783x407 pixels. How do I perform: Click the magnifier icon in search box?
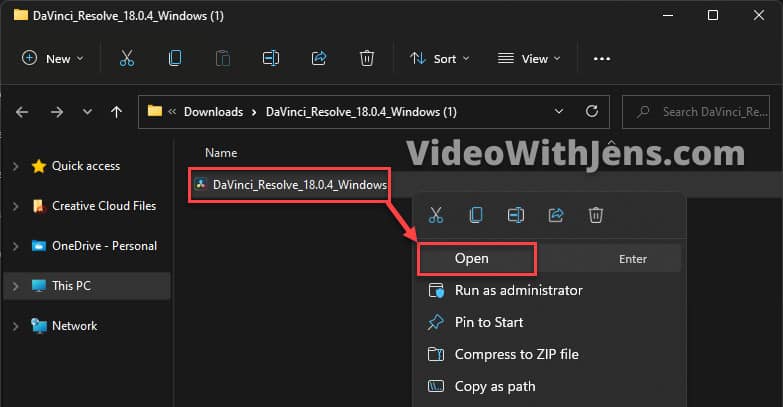pos(643,111)
